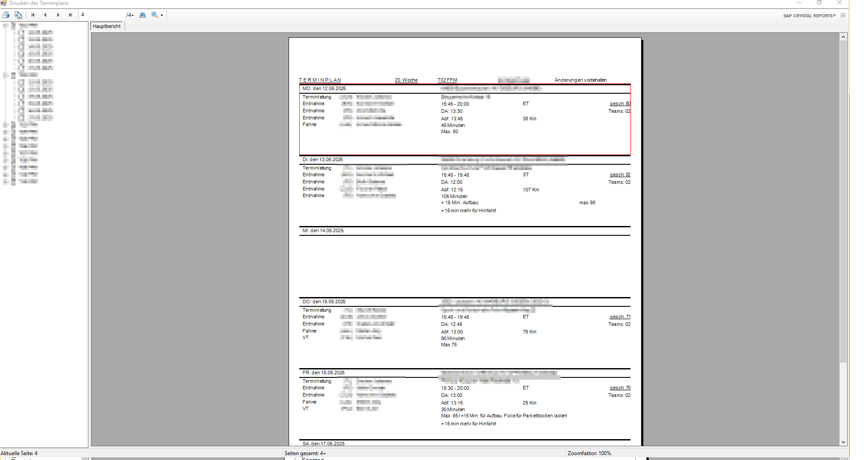Click 'Max: 80' text

[x=450, y=132]
